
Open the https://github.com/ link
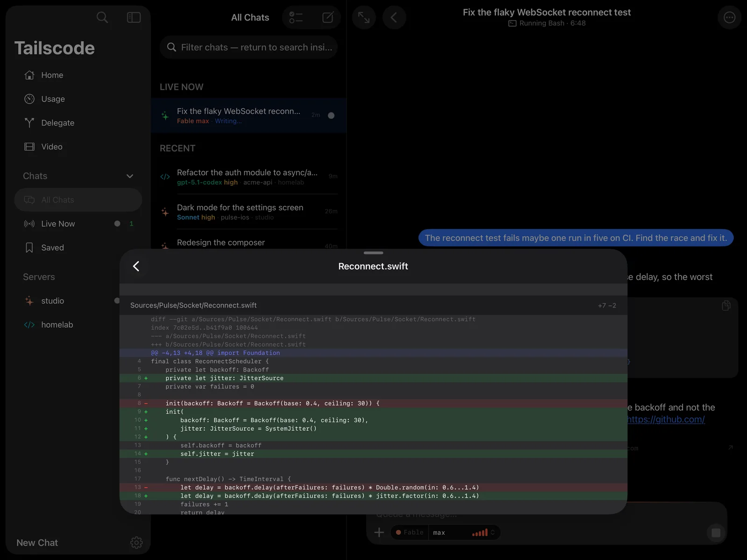[666, 420]
